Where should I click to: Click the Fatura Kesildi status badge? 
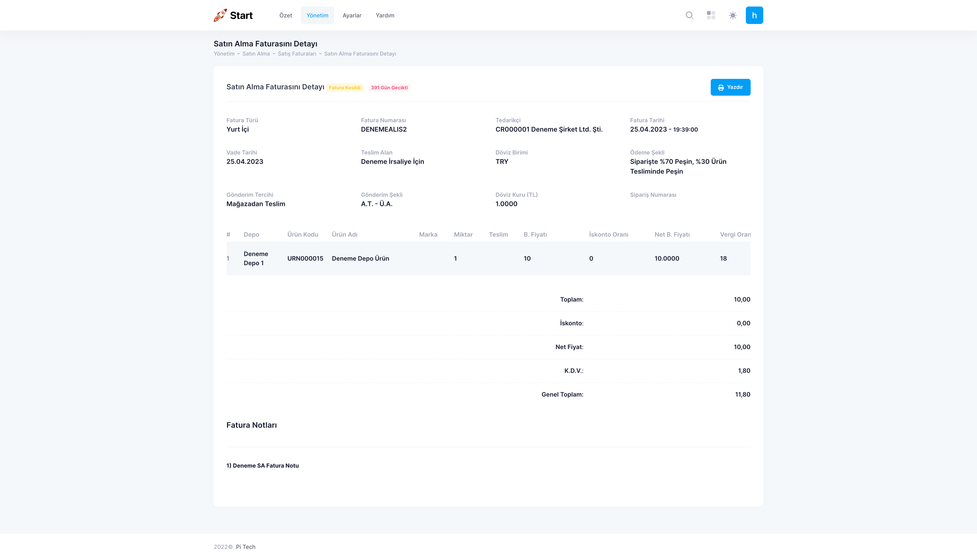(x=345, y=88)
